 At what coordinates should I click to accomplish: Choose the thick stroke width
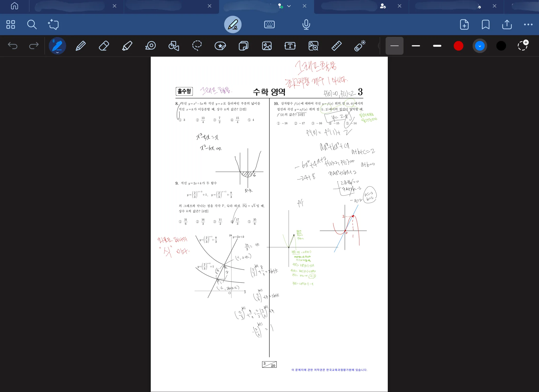click(437, 46)
